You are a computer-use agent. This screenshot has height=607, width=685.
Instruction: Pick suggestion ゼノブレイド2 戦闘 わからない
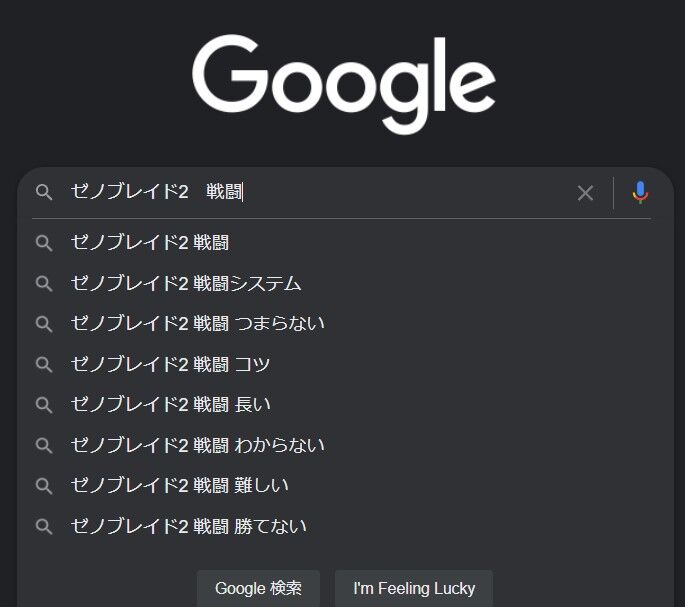tap(345, 446)
